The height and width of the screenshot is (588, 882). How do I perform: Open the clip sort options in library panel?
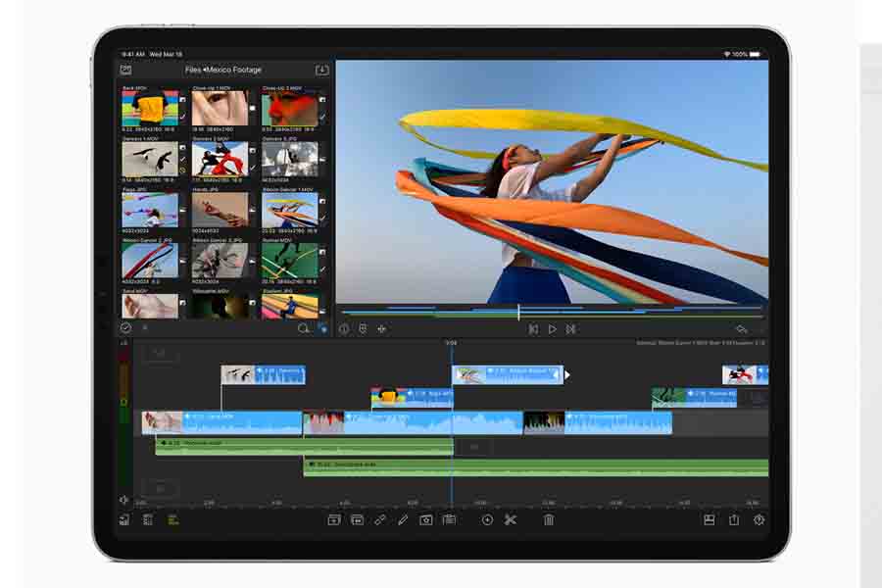click(x=143, y=326)
